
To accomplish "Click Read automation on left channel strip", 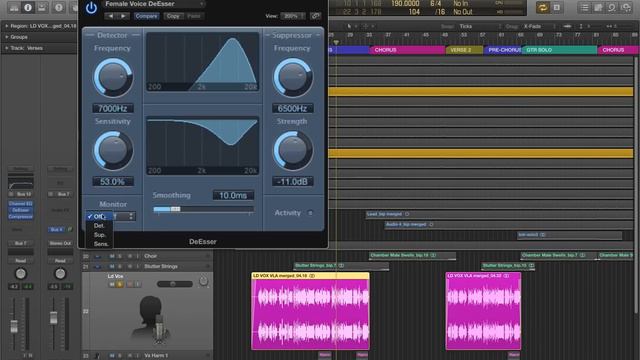I will (20, 260).
